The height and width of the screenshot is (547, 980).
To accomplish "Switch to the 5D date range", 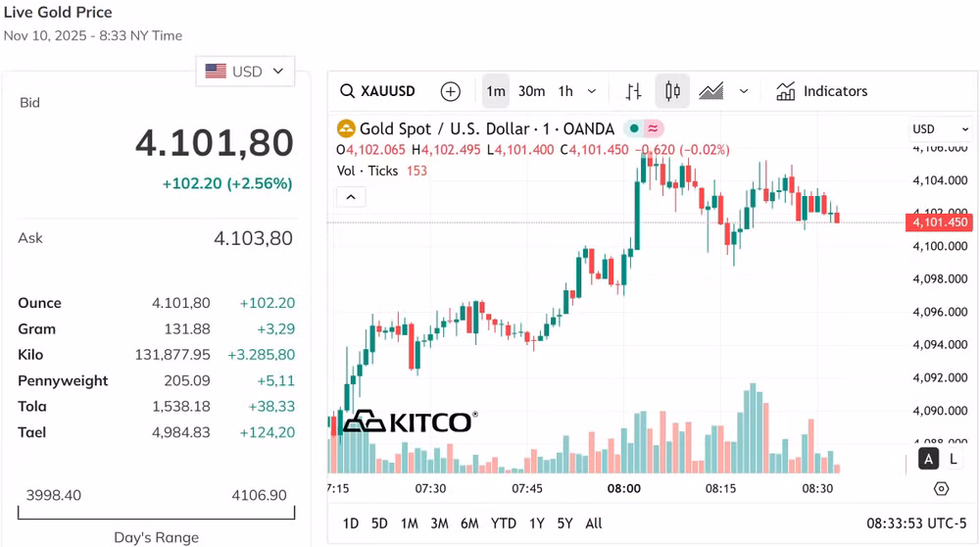I will (x=379, y=523).
